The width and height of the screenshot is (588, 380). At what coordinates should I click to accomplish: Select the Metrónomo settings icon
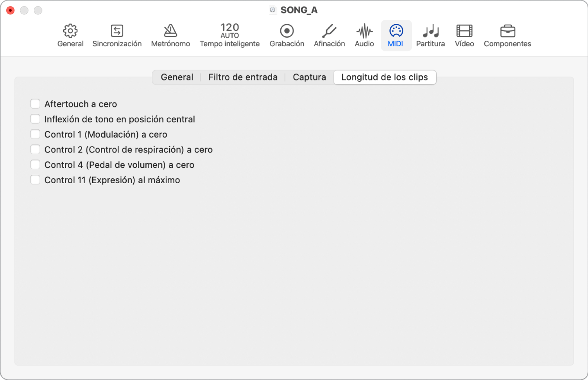pos(170,35)
